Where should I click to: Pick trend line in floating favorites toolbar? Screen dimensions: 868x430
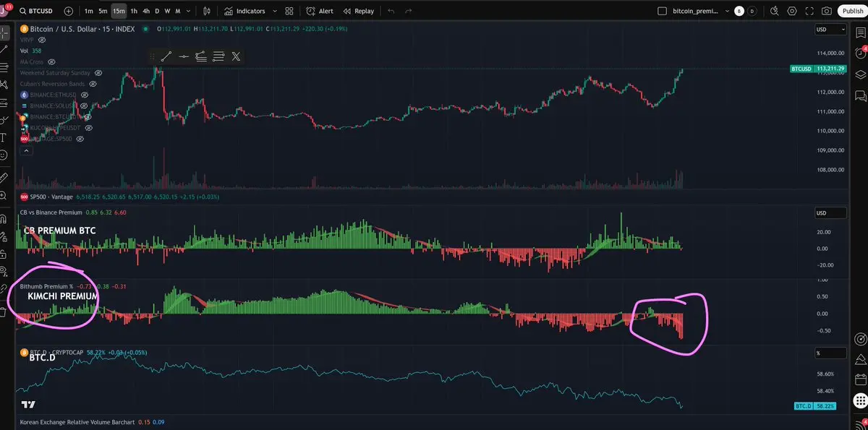(166, 56)
